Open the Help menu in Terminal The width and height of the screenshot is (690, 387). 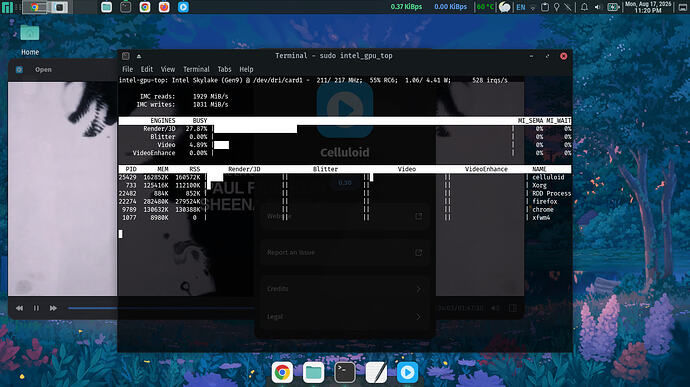coord(246,69)
